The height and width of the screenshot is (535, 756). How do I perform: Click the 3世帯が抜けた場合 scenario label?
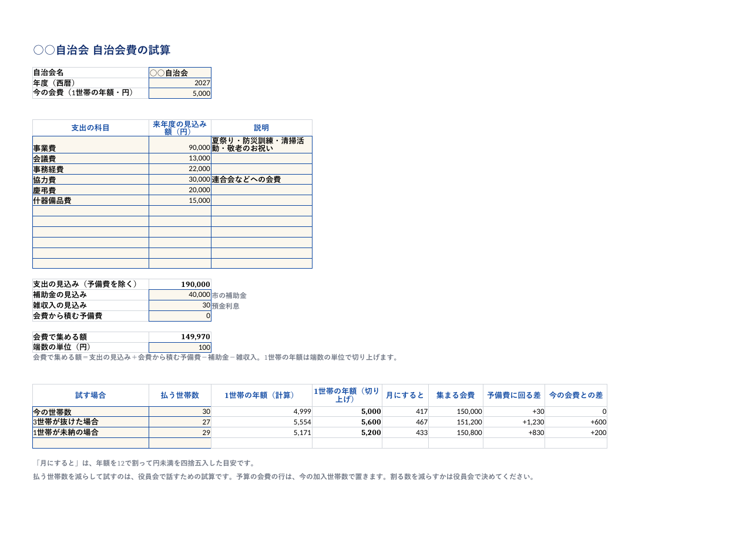(x=90, y=422)
